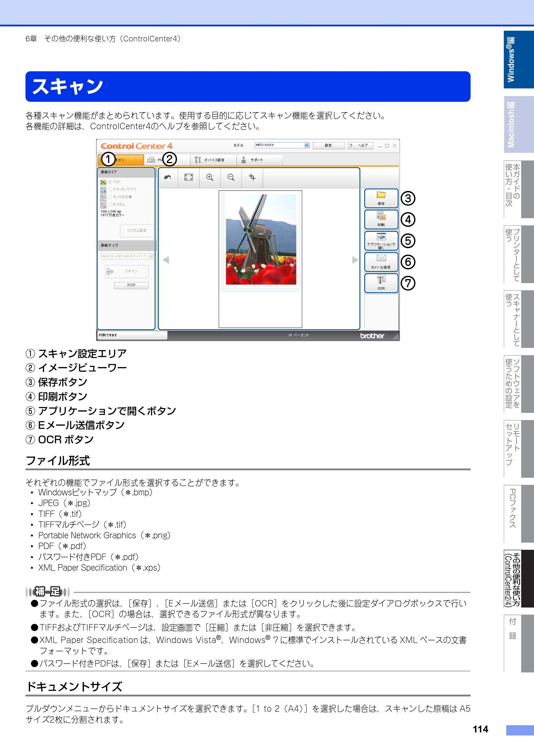Show previous image with left arrow
This screenshot has width=534, height=756.
click(x=166, y=260)
